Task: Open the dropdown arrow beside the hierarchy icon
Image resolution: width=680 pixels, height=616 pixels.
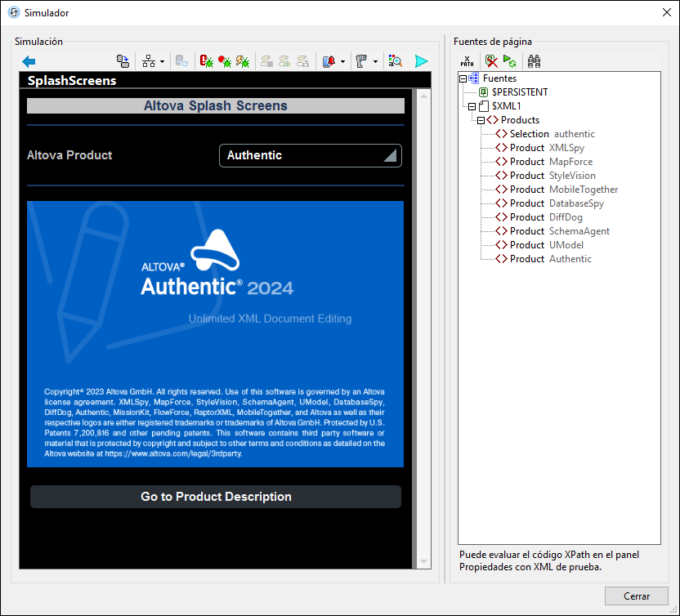Action: pyautogui.click(x=162, y=62)
